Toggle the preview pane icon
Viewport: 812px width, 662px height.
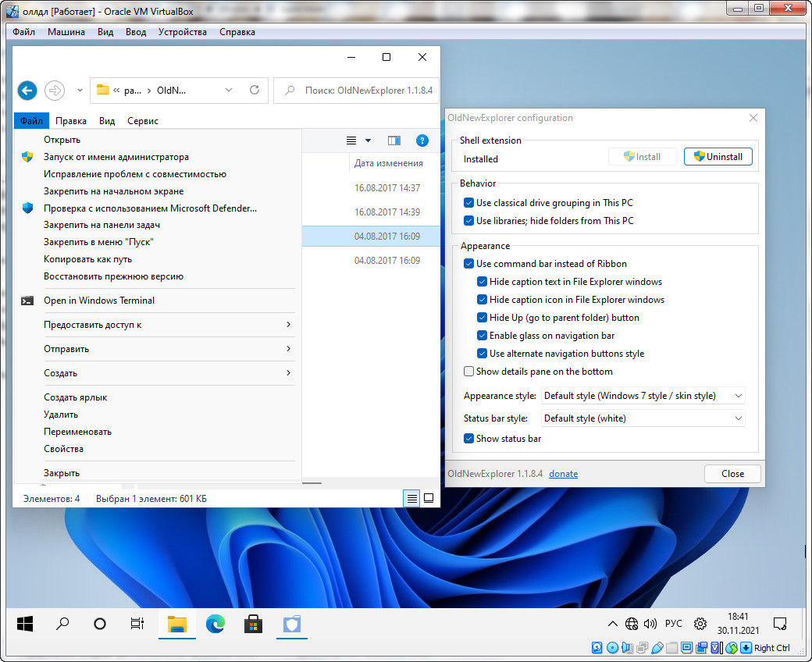tap(394, 141)
